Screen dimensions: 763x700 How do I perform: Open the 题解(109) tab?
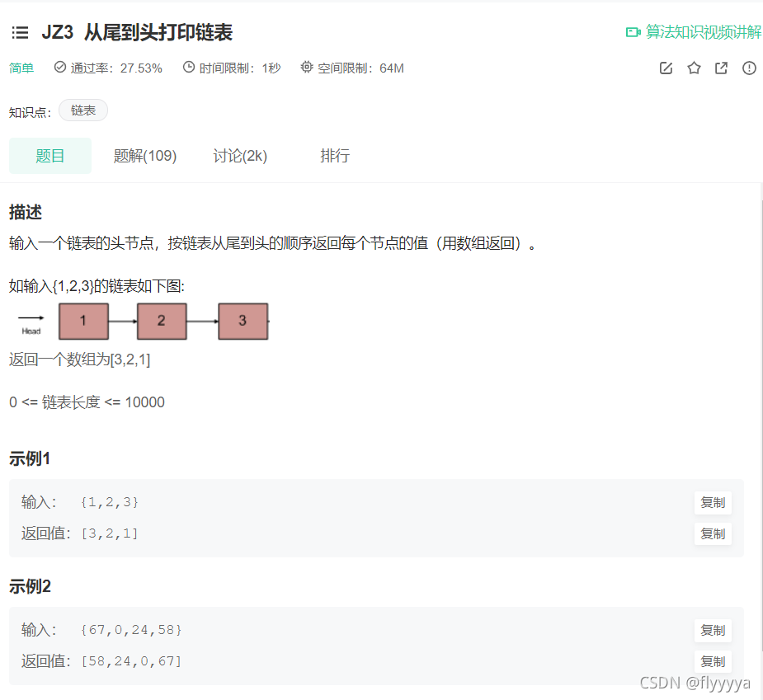click(145, 156)
